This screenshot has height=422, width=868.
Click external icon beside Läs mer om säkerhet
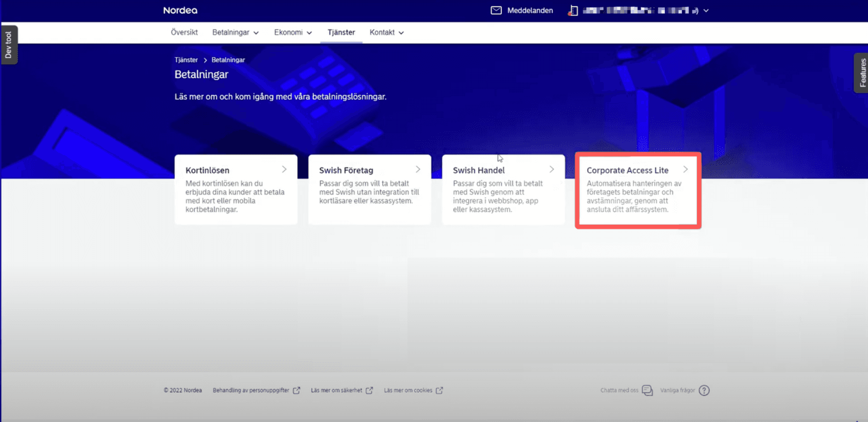pos(369,391)
